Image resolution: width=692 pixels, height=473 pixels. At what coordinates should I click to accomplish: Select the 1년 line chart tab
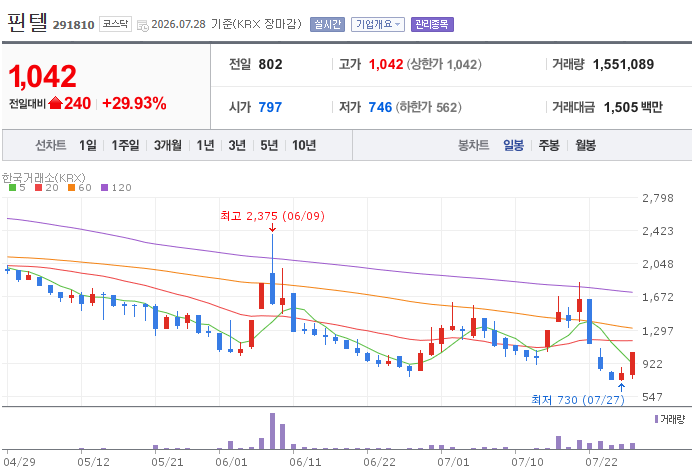205,145
